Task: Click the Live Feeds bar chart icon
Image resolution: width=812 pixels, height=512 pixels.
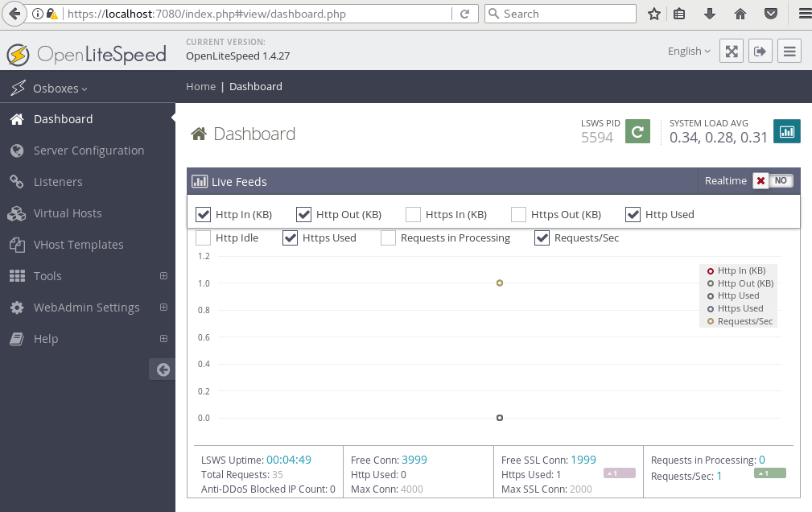Action: [x=200, y=181]
